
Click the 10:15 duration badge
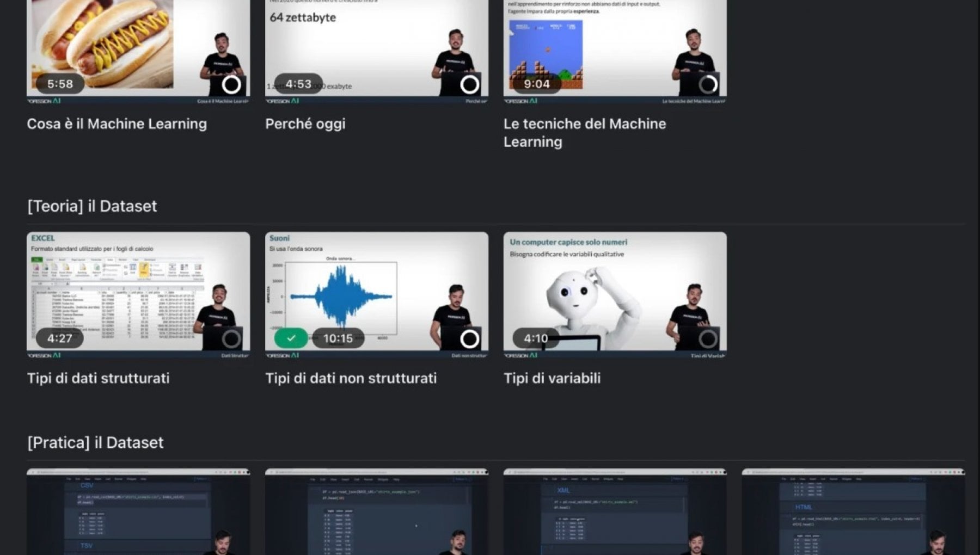pyautogui.click(x=338, y=338)
